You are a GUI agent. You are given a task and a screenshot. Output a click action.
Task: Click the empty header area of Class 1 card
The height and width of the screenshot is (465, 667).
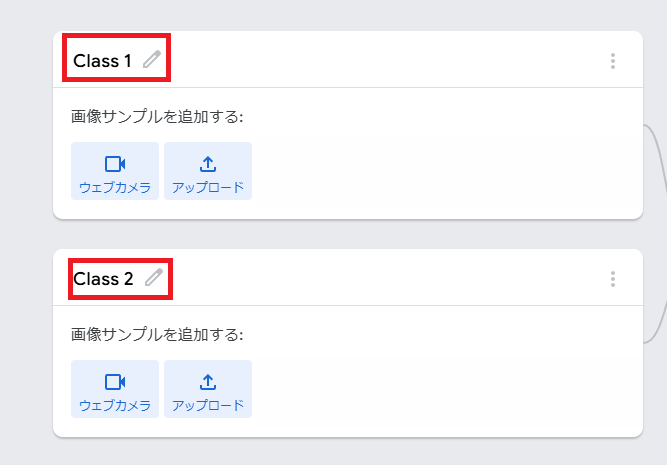click(x=383, y=60)
